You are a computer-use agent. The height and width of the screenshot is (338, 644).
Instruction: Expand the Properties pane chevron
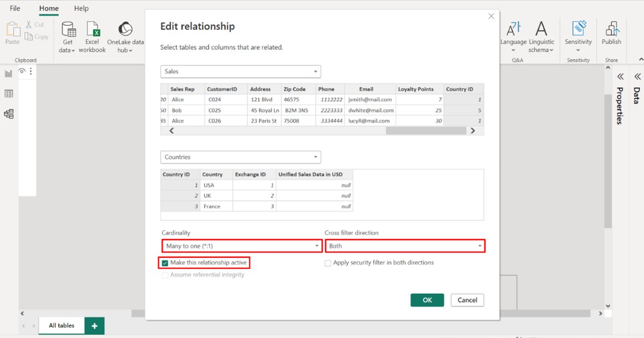point(620,76)
